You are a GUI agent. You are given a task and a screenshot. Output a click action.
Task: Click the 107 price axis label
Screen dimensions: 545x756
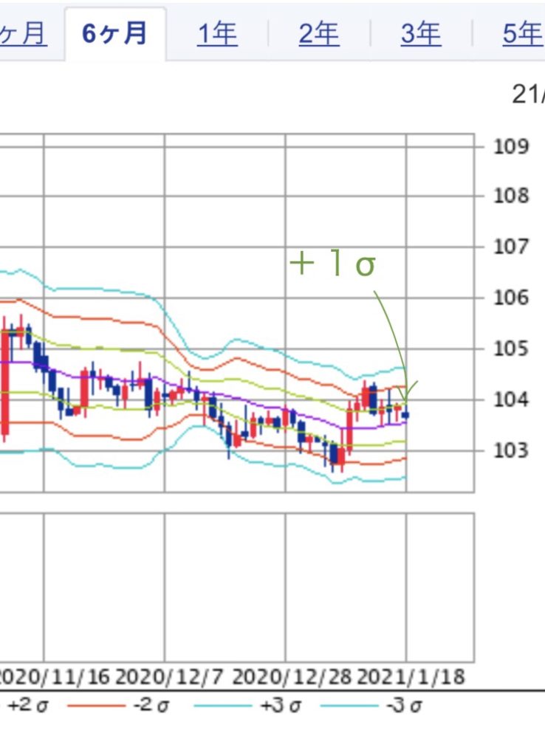click(x=511, y=247)
